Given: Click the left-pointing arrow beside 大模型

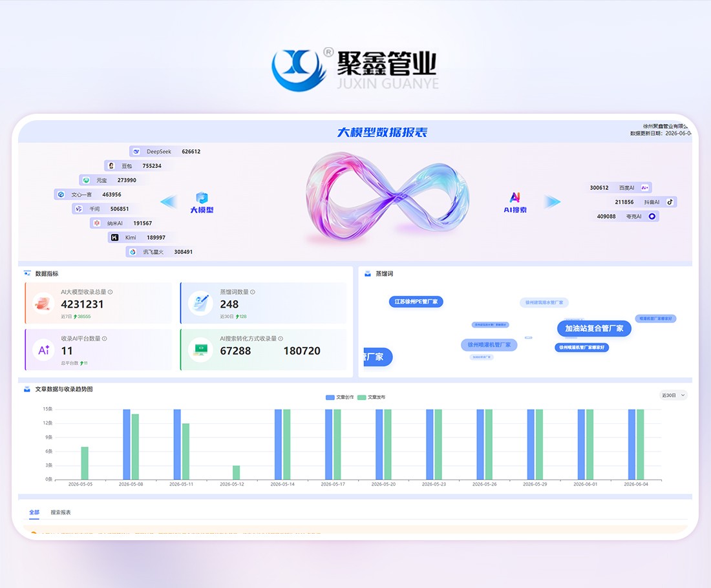Looking at the screenshot, I should pyautogui.click(x=169, y=202).
